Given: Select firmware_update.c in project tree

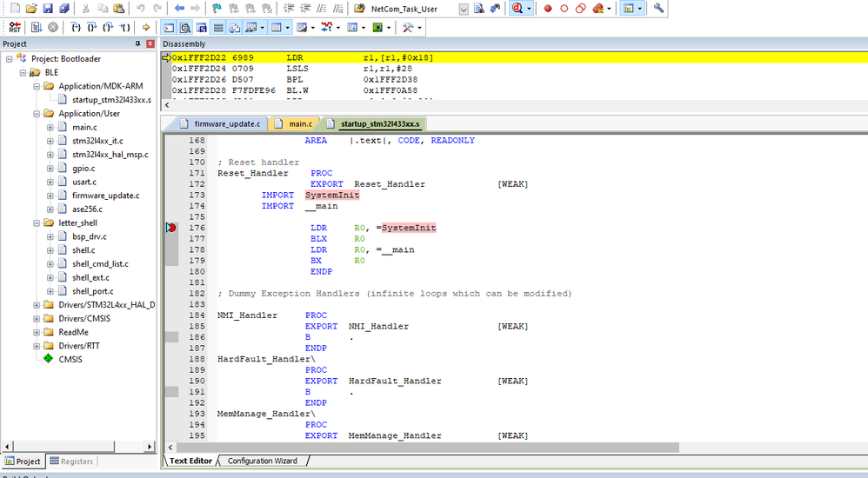Looking at the screenshot, I should (105, 196).
